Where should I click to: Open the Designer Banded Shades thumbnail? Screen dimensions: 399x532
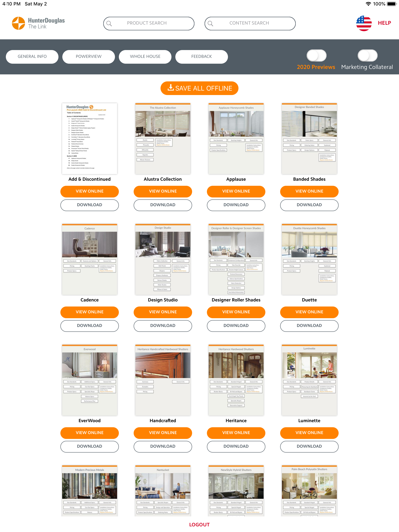[309, 138]
